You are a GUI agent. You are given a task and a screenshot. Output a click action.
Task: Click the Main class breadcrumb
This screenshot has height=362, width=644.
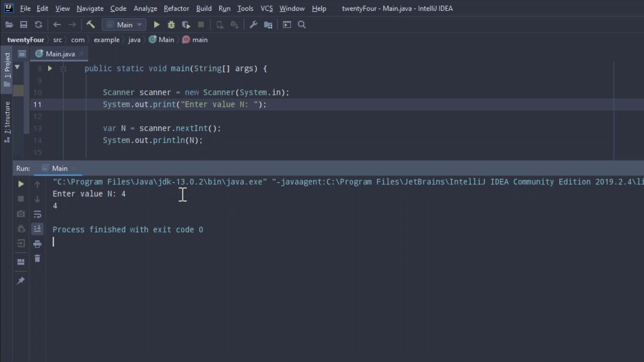point(162,40)
